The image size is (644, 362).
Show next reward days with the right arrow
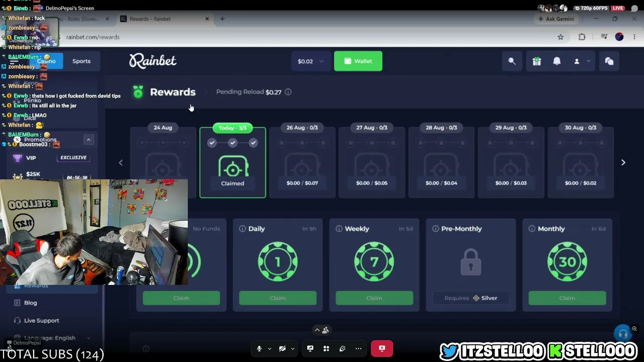coord(623,162)
